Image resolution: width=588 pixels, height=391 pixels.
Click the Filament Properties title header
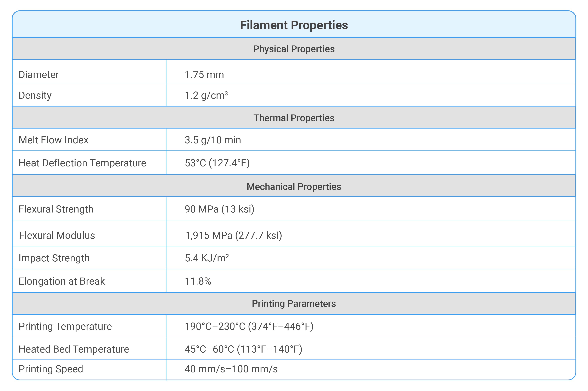click(294, 25)
